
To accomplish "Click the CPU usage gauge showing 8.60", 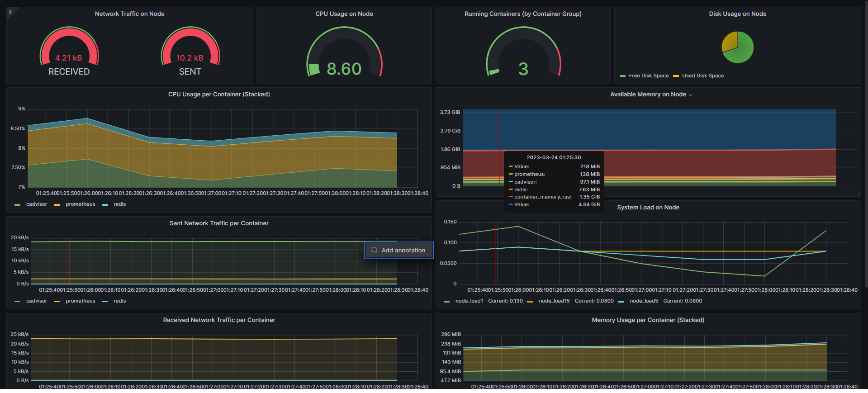I will tap(344, 52).
